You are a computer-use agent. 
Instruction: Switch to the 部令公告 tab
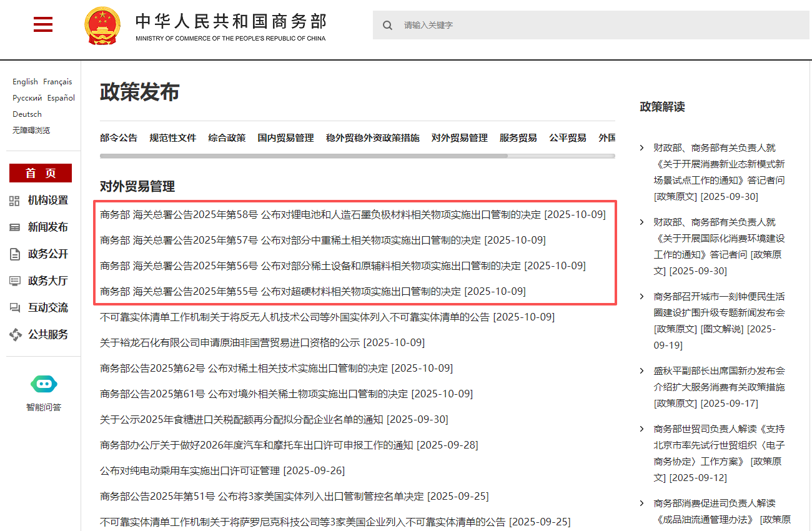[x=118, y=138]
